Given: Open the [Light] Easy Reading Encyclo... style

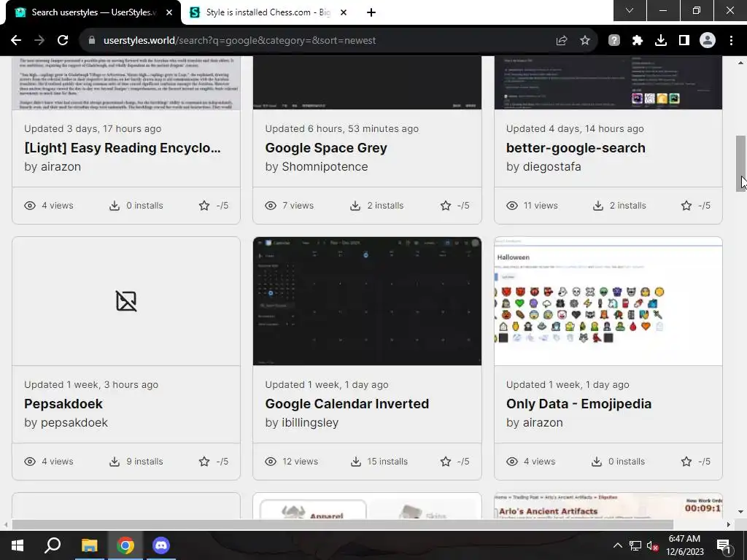Looking at the screenshot, I should coord(123,148).
